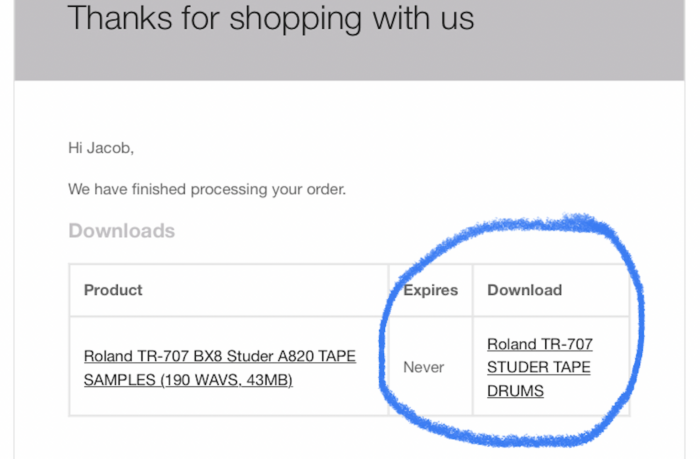700x459 pixels.
Task: Open the Roland TR-707 BX8 Studer A820 product link
Action: tap(219, 356)
